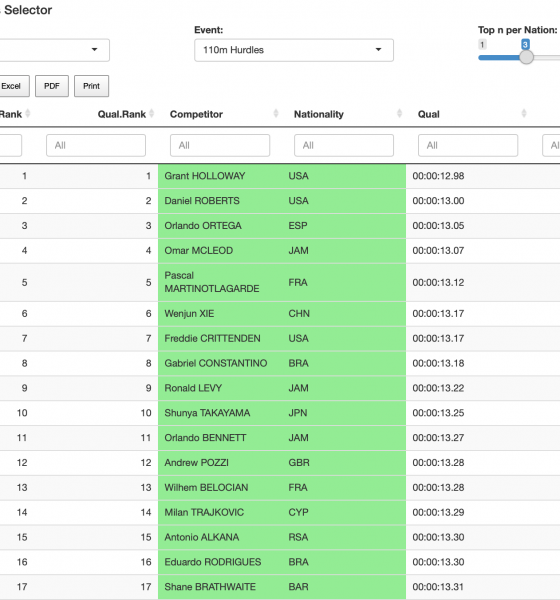Select competitor Freddie CRITTENDEN
Image resolution: width=560 pixels, height=600 pixels.
(x=212, y=339)
